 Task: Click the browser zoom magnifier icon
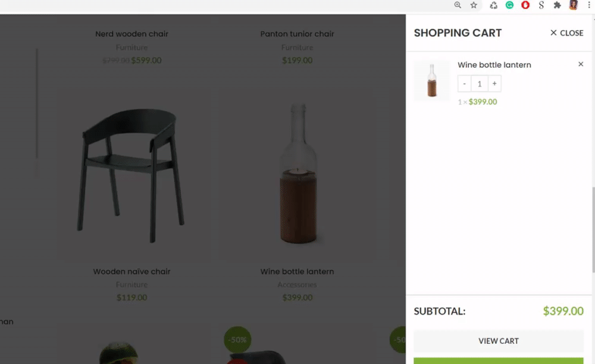pyautogui.click(x=458, y=5)
